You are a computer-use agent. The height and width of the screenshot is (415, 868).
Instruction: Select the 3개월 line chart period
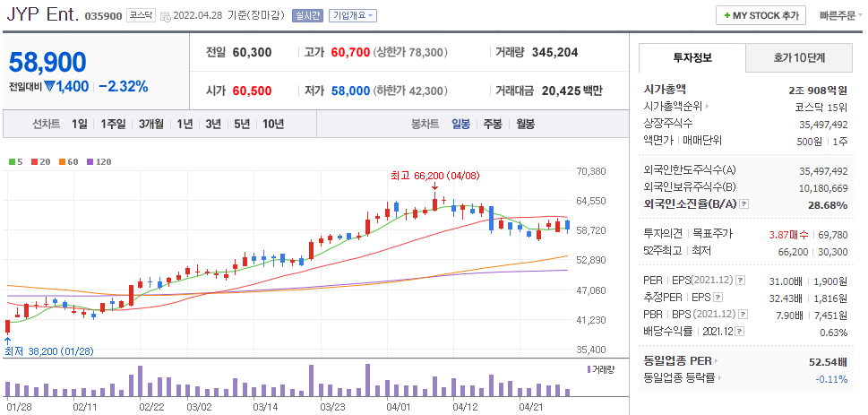coord(151,124)
